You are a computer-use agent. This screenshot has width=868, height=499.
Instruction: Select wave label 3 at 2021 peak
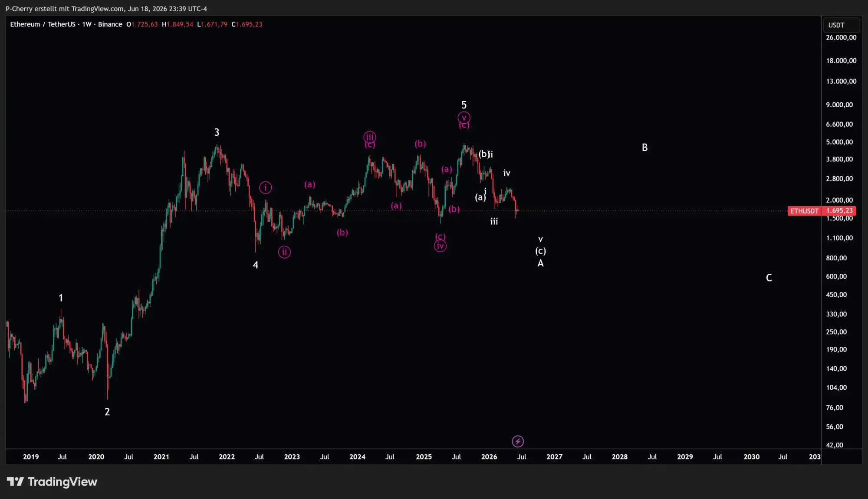(217, 132)
